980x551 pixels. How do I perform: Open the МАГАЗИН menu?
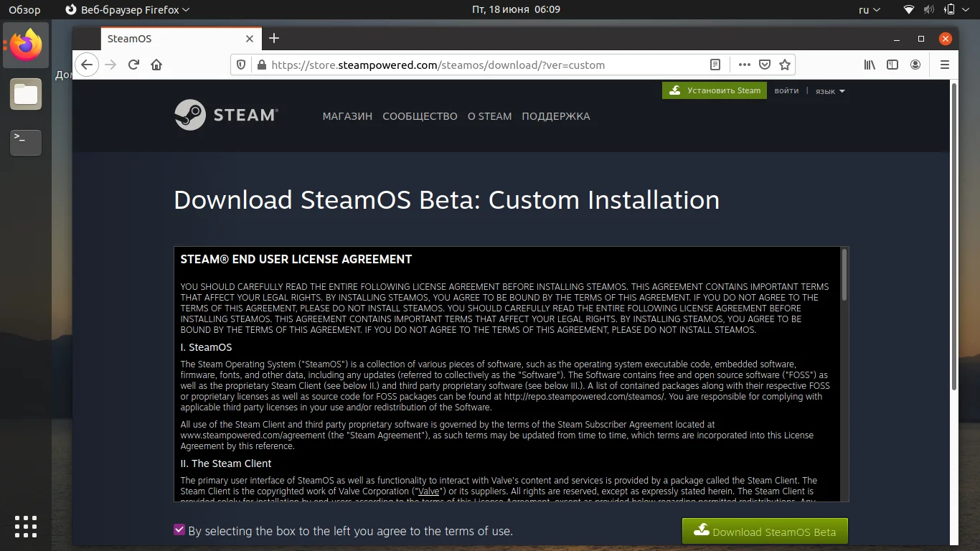pyautogui.click(x=347, y=116)
